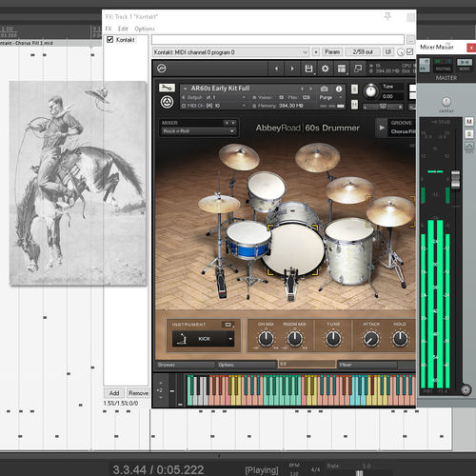476x476 pixels.
Task: Open the Edit menu in FX window
Action: click(x=123, y=29)
